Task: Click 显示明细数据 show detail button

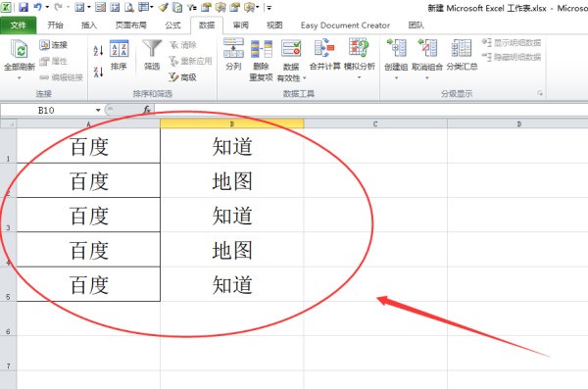Action: pyautogui.click(x=512, y=43)
